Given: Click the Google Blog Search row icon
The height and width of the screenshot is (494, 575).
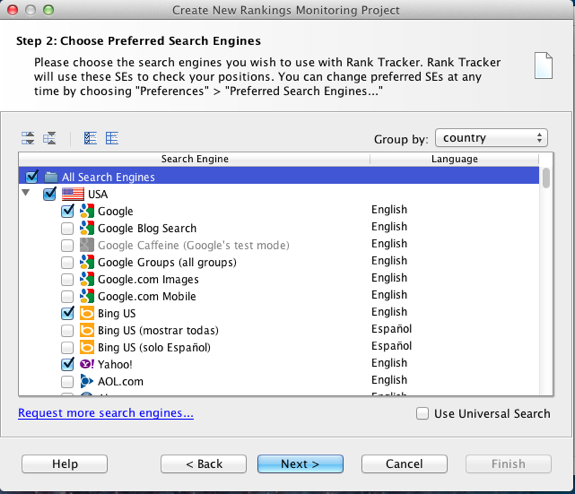Looking at the screenshot, I should click(x=87, y=228).
